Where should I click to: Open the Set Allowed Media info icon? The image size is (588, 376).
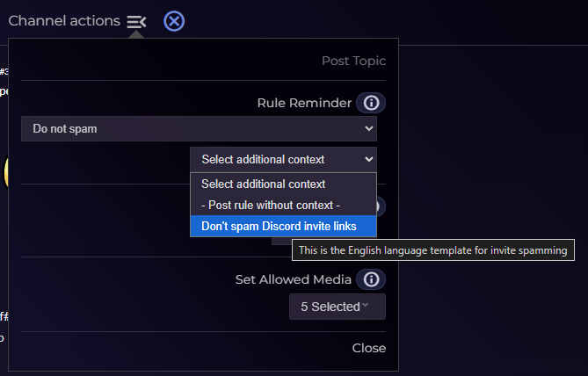371,279
